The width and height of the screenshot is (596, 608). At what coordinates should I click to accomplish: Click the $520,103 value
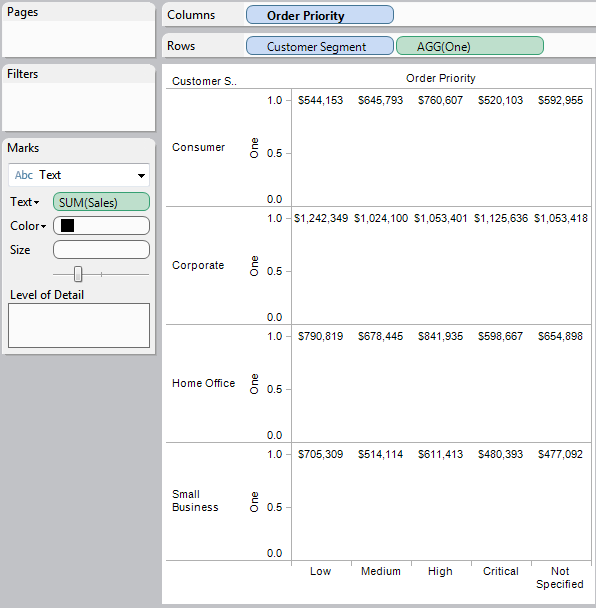pos(501,100)
